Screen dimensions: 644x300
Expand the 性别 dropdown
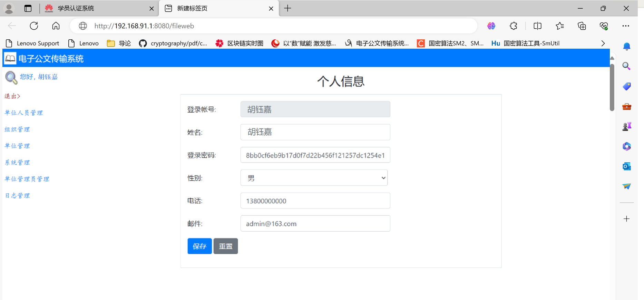point(314,178)
